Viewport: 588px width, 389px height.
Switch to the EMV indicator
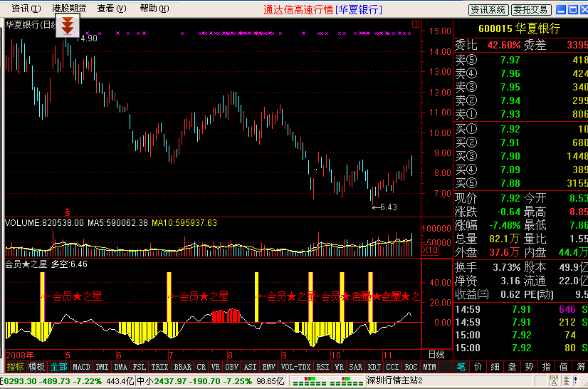(x=268, y=367)
